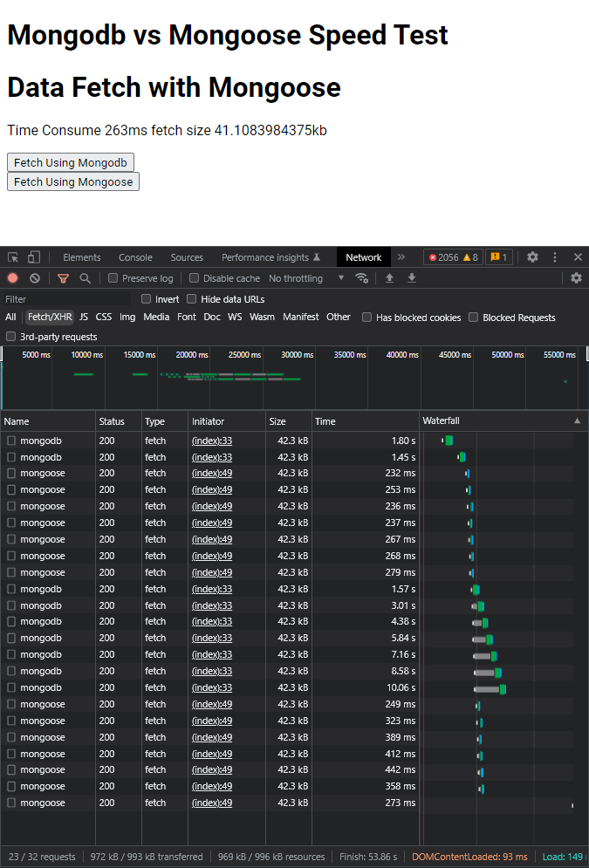This screenshot has width=589, height=868.
Task: Click the Fetch Using Mongoose button
Action: coord(73,181)
